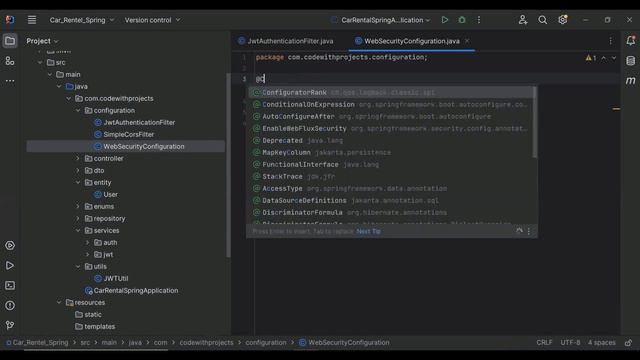Expand the dto package
640x360 pixels.
click(x=78, y=170)
